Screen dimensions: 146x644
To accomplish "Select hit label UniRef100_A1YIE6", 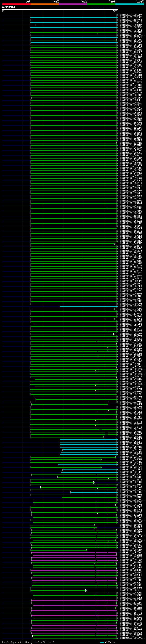I will pyautogui.click(x=131, y=364).
